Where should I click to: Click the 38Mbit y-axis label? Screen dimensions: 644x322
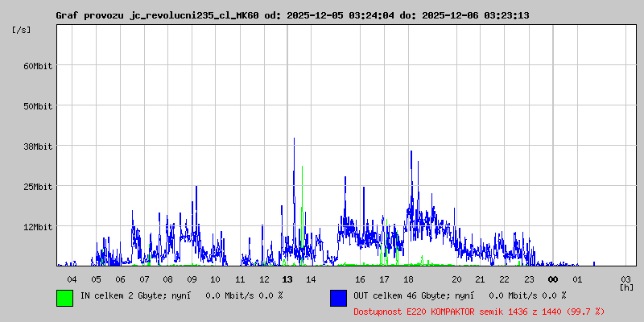[37, 147]
